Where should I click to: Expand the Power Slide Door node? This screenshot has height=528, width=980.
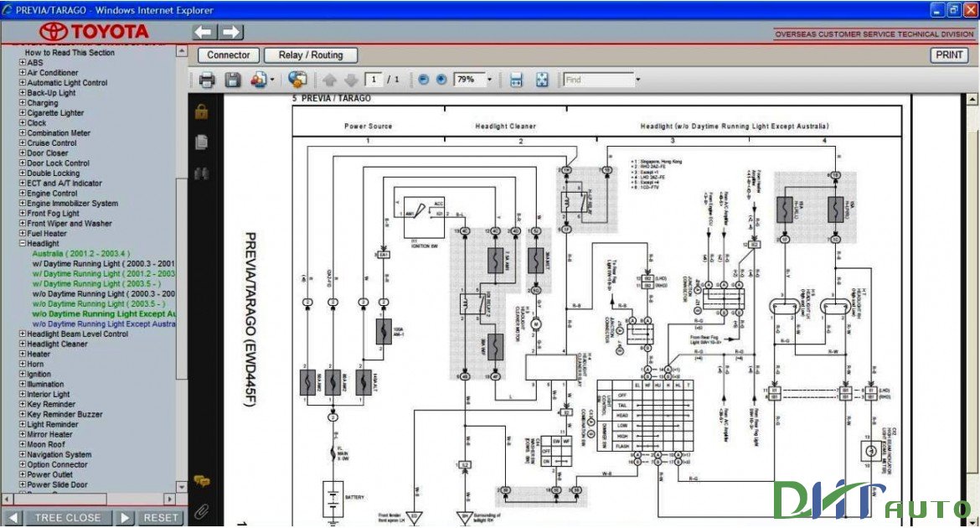[23, 484]
